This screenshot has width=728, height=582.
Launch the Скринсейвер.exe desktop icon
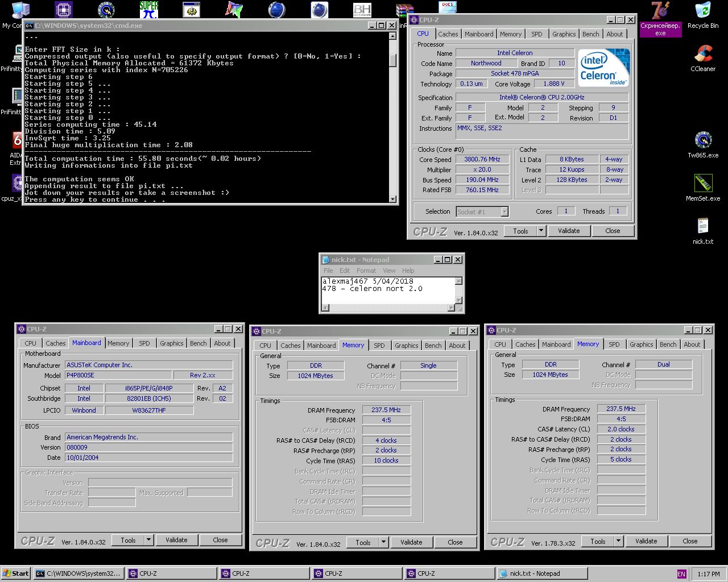(660, 19)
